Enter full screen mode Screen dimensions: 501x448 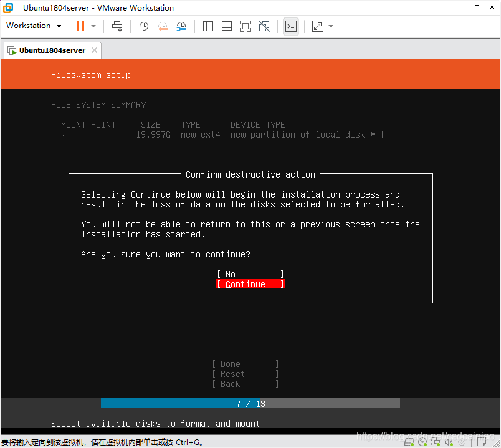246,26
